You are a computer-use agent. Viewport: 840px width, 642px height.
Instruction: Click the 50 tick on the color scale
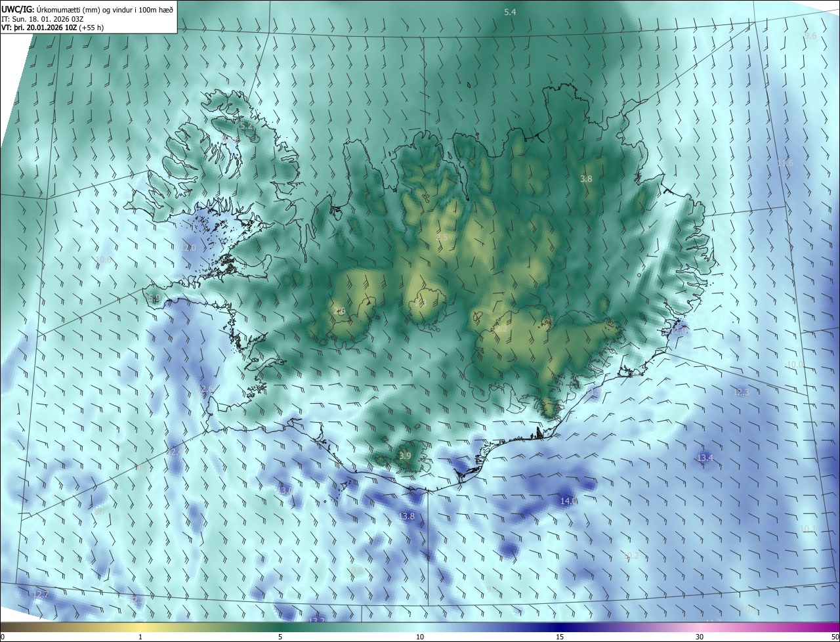pos(835,637)
